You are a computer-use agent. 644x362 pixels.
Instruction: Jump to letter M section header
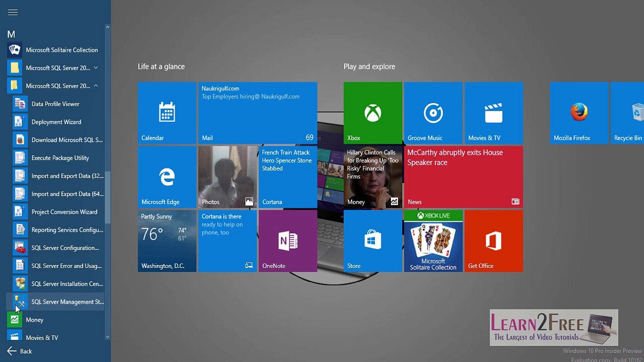(11, 34)
